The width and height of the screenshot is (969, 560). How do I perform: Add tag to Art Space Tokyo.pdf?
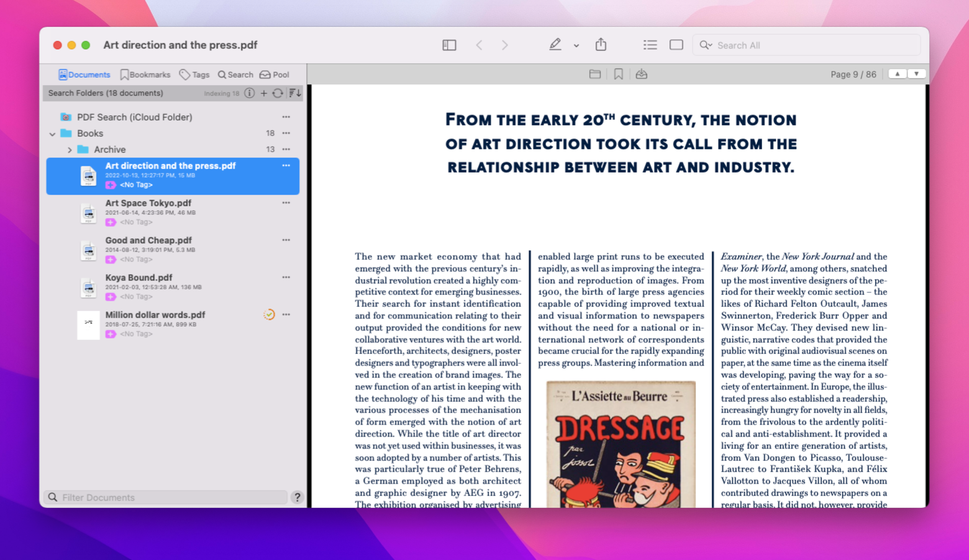coord(111,222)
